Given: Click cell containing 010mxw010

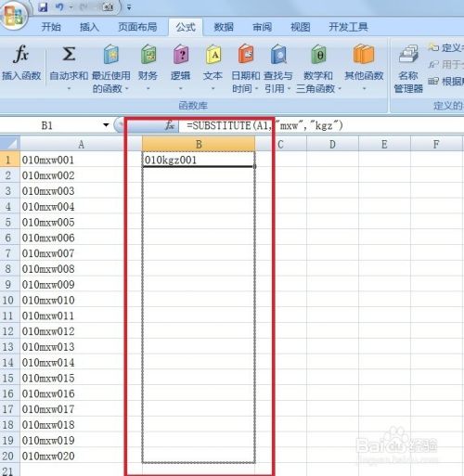Looking at the screenshot, I should (x=81, y=300).
